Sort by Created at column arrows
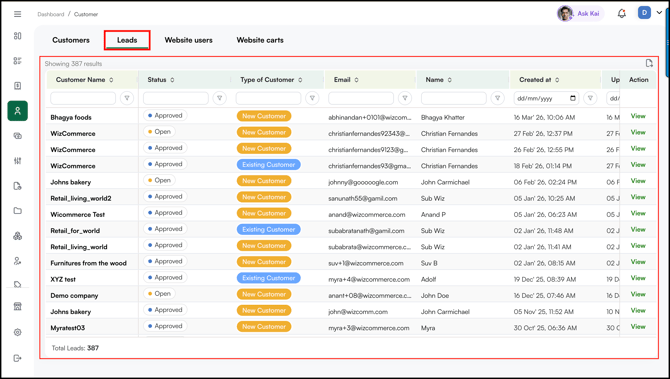This screenshot has height=379, width=670. pyautogui.click(x=557, y=80)
